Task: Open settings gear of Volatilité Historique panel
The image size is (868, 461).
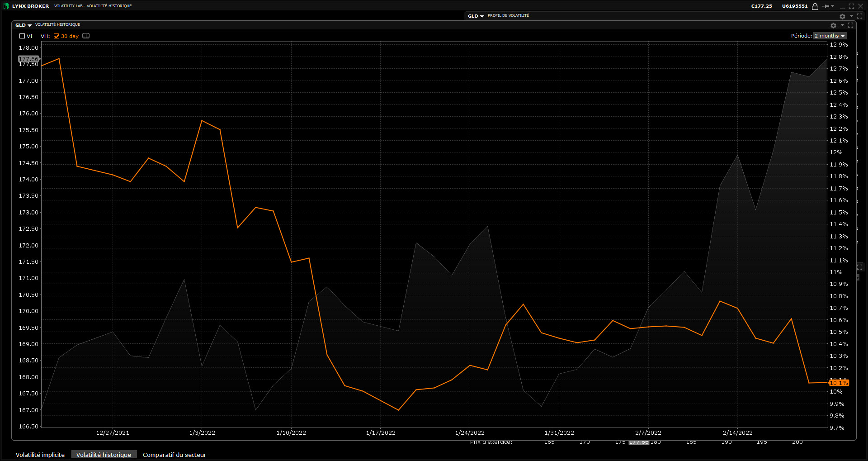Action: pos(833,25)
